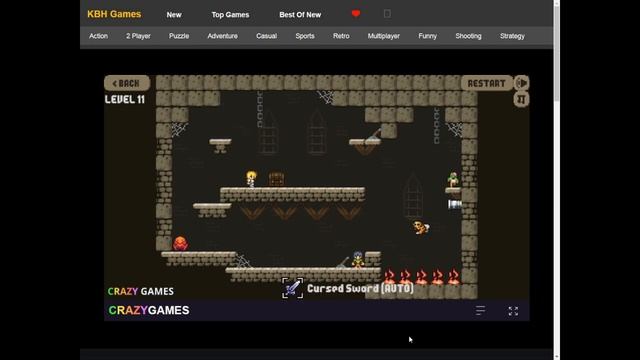
Task: Click the red heart favorites icon
Action: click(356, 13)
